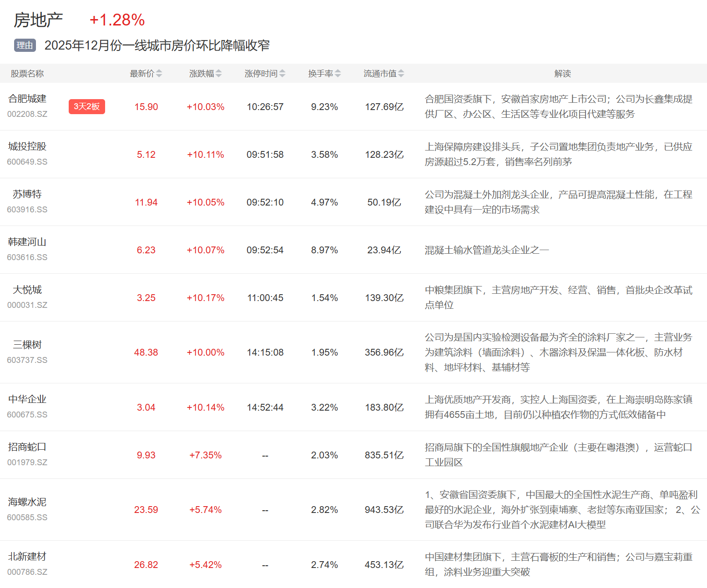The height and width of the screenshot is (588, 707).
Task: Open 城投控股 stock page
Action: coord(27,146)
